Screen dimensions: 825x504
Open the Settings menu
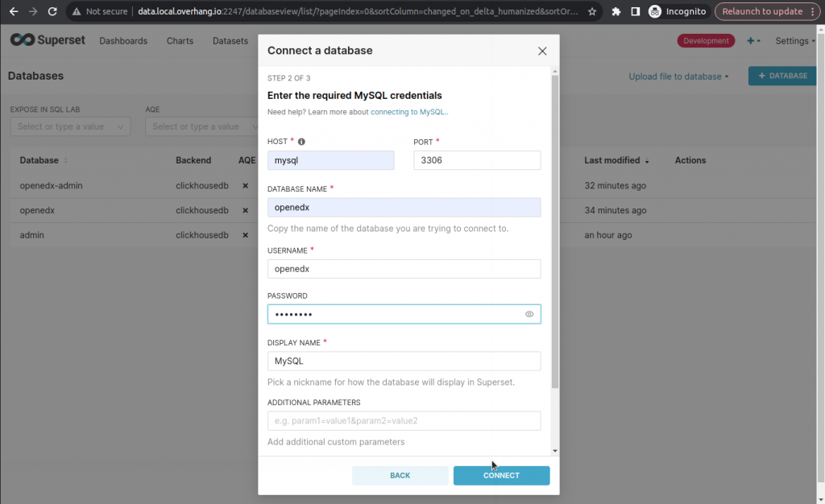point(794,41)
